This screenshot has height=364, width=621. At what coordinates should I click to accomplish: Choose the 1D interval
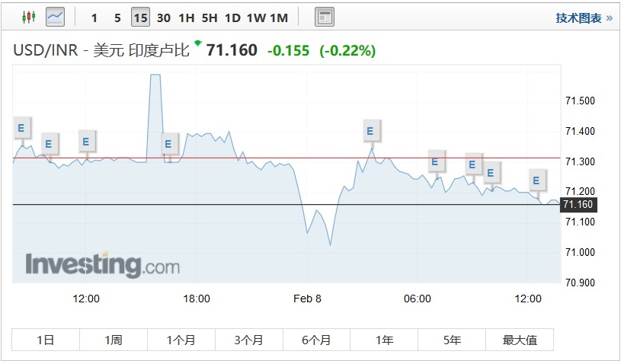pos(232,18)
